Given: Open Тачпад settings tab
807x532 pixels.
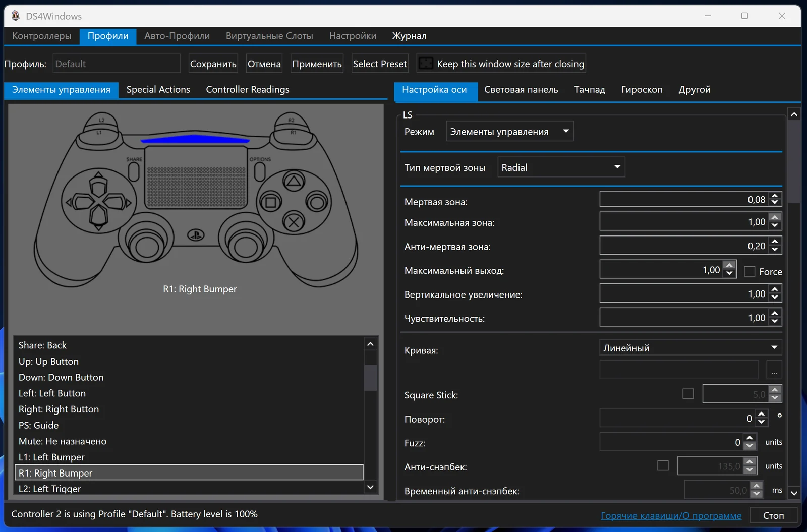Looking at the screenshot, I should (x=590, y=89).
